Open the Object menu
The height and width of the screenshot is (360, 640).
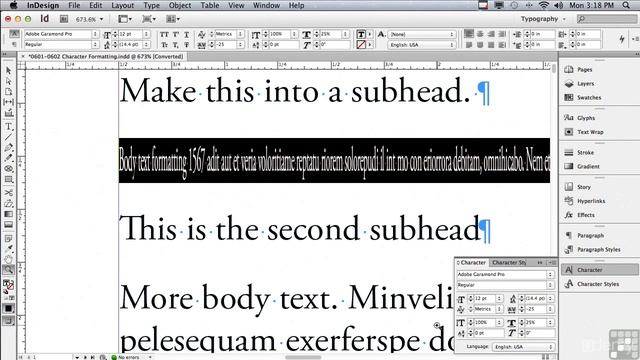(x=180, y=5)
